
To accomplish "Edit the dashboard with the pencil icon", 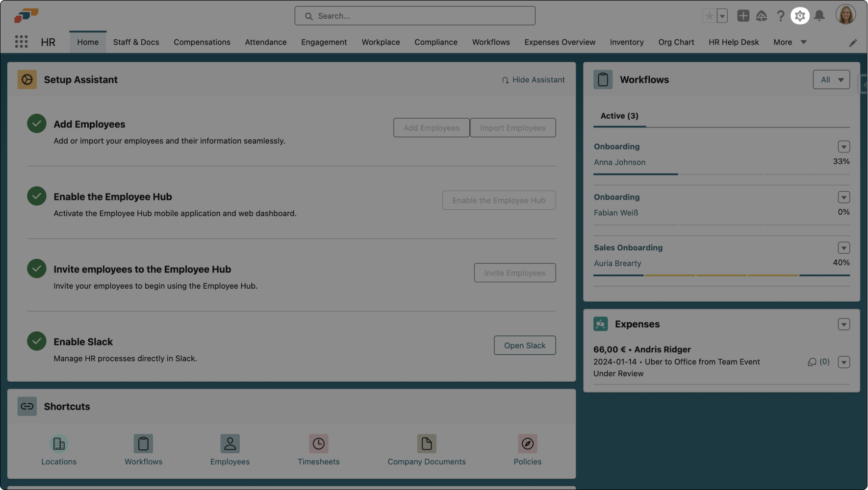I will pyautogui.click(x=853, y=43).
